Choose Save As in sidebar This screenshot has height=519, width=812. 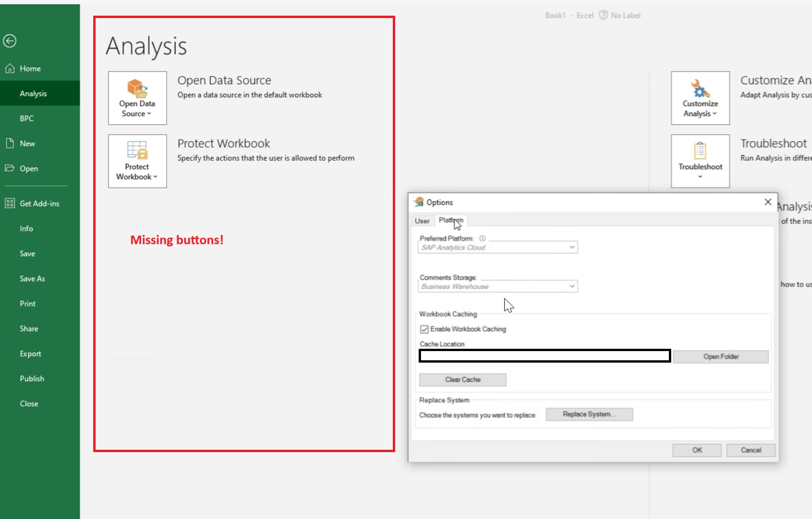coord(40,279)
